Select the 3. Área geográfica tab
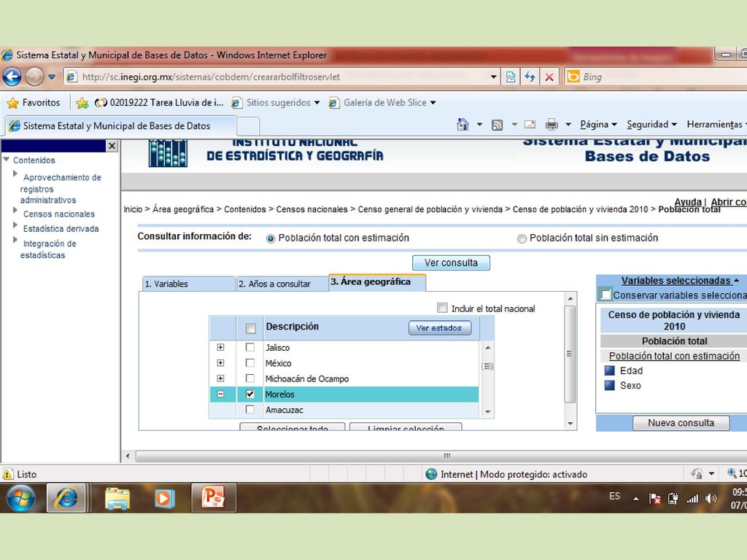This screenshot has width=747, height=560. coord(377,282)
